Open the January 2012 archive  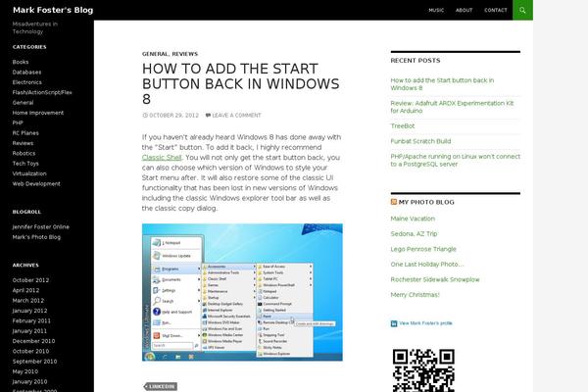pos(29,311)
